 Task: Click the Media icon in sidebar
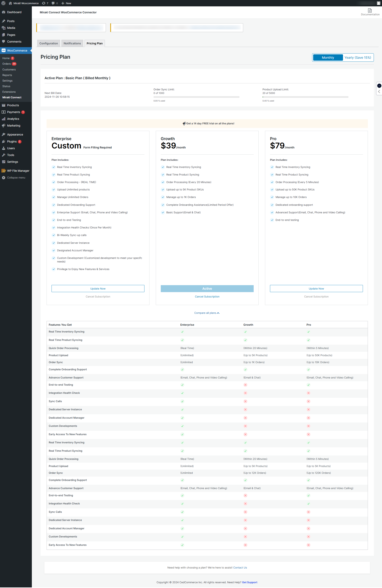click(3, 28)
